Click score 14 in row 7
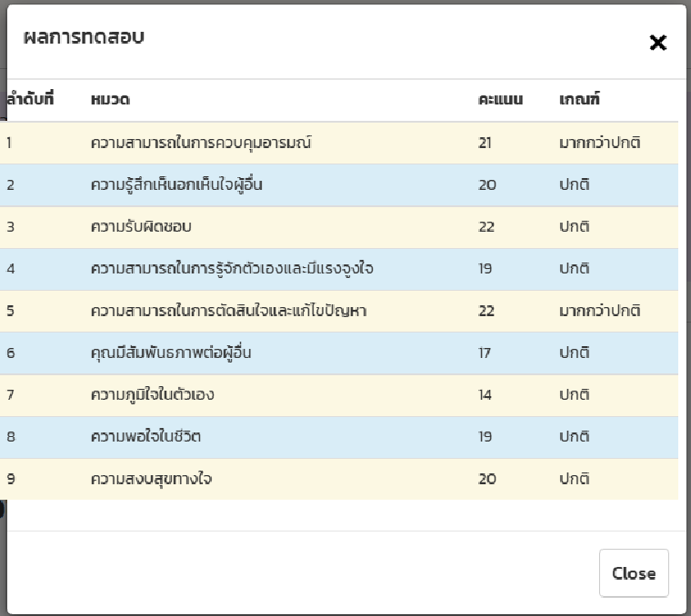Image resolution: width=691 pixels, height=616 pixels. pos(485,395)
